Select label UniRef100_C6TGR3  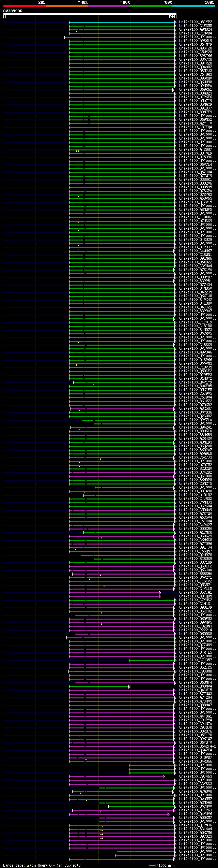click(x=196, y=75)
